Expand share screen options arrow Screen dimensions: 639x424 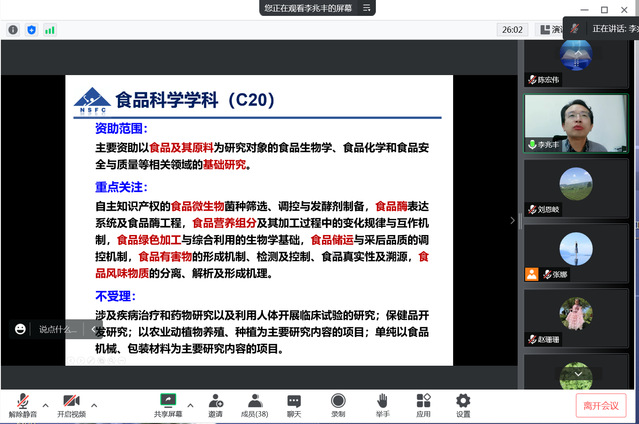click(190, 405)
